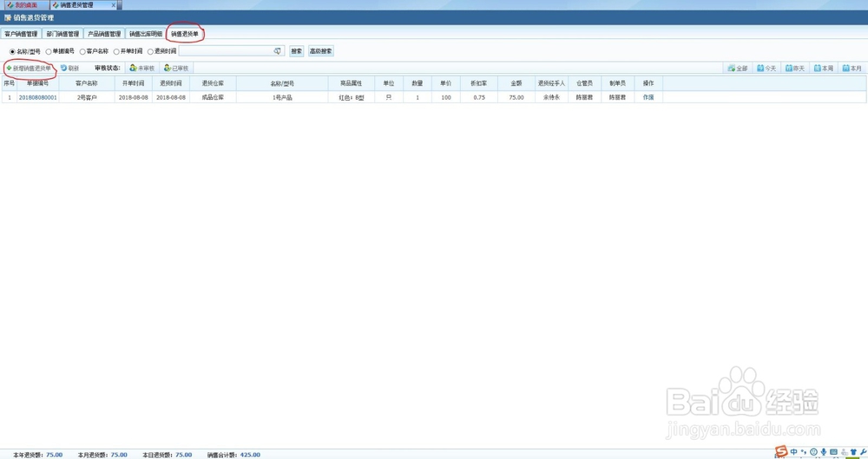Click the Sogou microphone voice icon
The image size is (868, 459).
(824, 452)
